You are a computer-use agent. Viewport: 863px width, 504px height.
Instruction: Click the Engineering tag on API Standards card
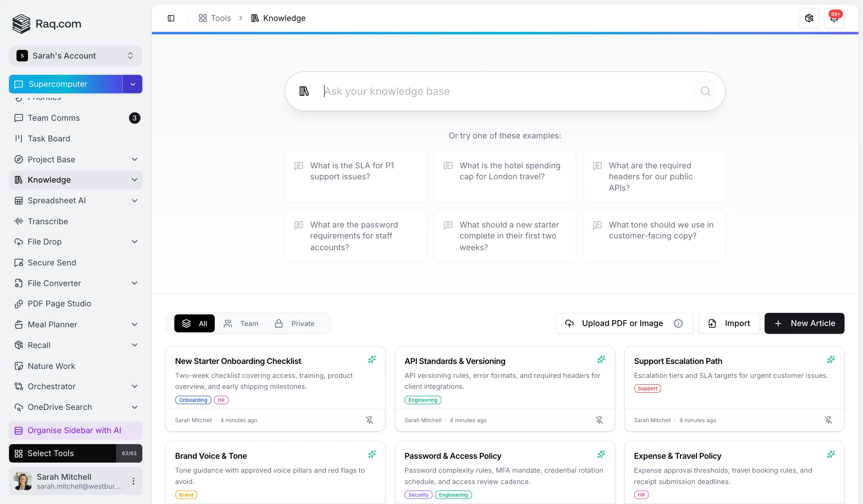point(423,400)
